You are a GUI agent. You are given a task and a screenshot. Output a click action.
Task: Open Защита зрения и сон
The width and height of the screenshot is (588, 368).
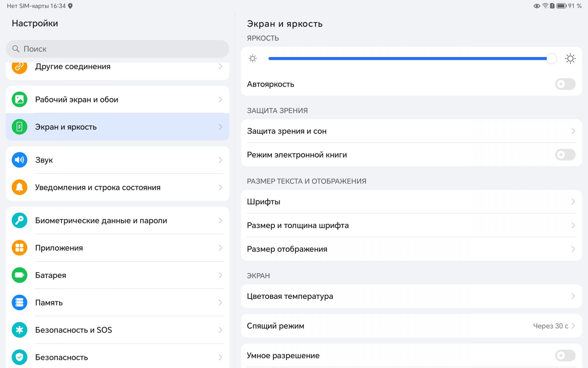point(411,131)
